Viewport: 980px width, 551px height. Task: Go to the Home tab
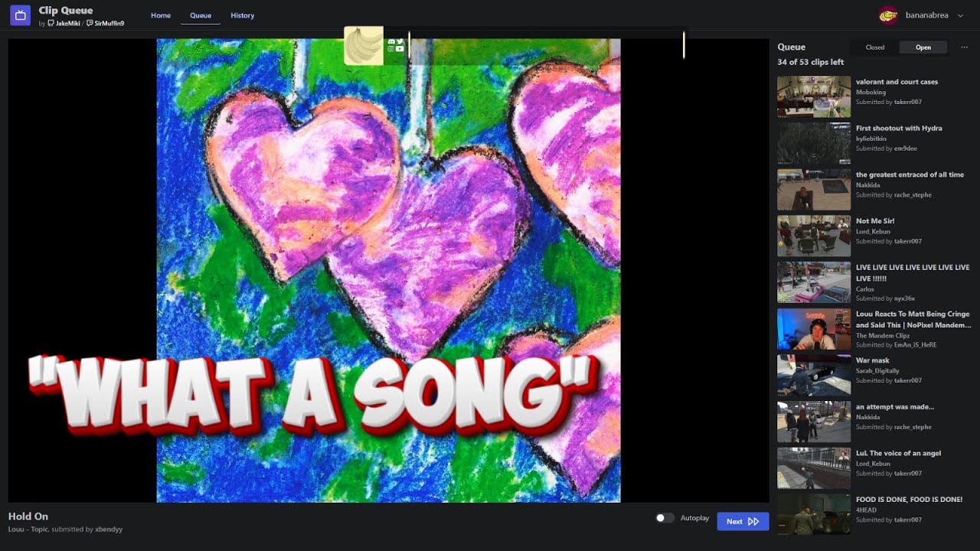(x=161, y=15)
